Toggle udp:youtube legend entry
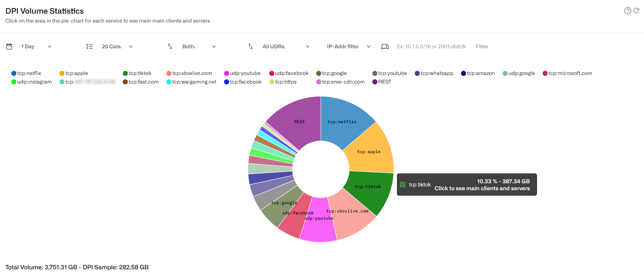Image resolution: width=644 pixels, height=276 pixels. pos(242,73)
